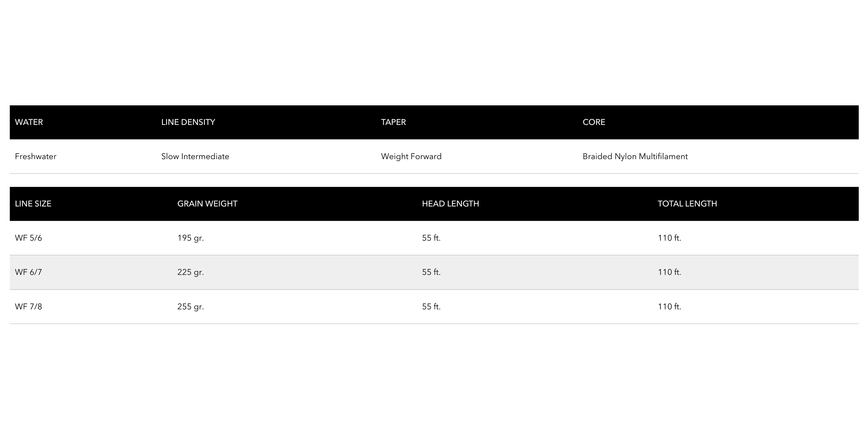Select the 110 ft. value for WF 7/8
868x434 pixels.
670,307
